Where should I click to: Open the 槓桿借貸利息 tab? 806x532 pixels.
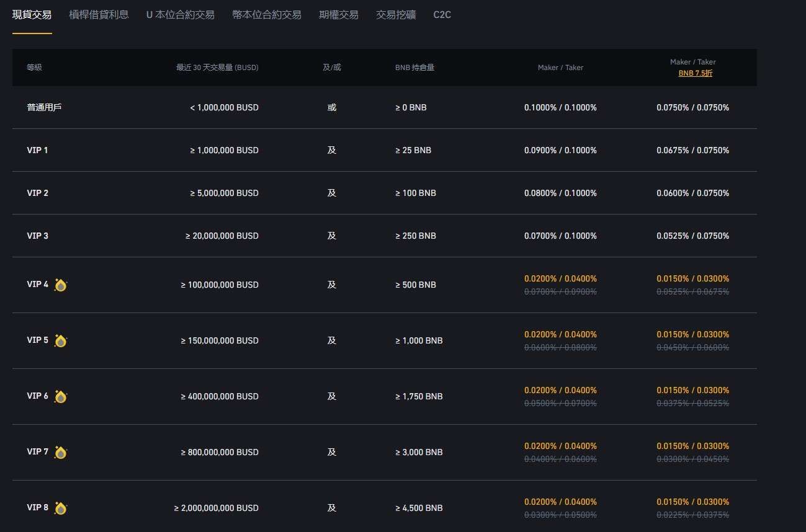click(x=99, y=14)
